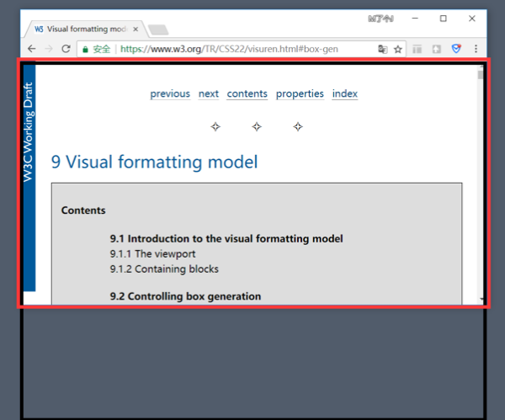Go to 9.1.2 Containing blocks section

164,269
